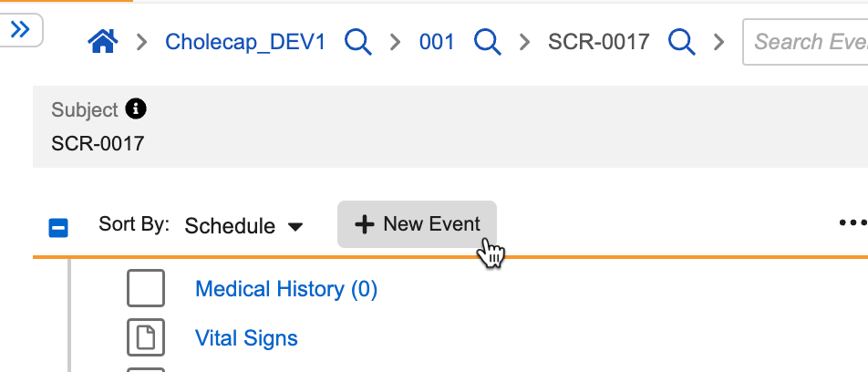The image size is (868, 372).
Task: Open the three-dot more options menu
Action: [852, 222]
